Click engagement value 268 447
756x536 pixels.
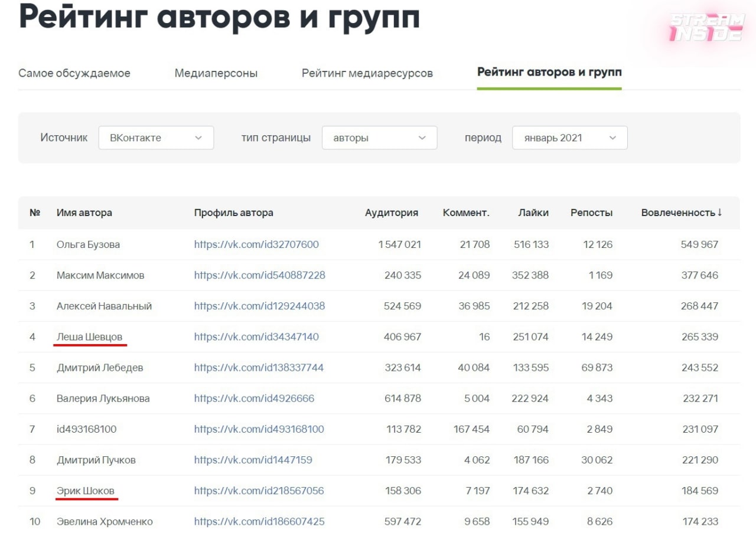700,306
